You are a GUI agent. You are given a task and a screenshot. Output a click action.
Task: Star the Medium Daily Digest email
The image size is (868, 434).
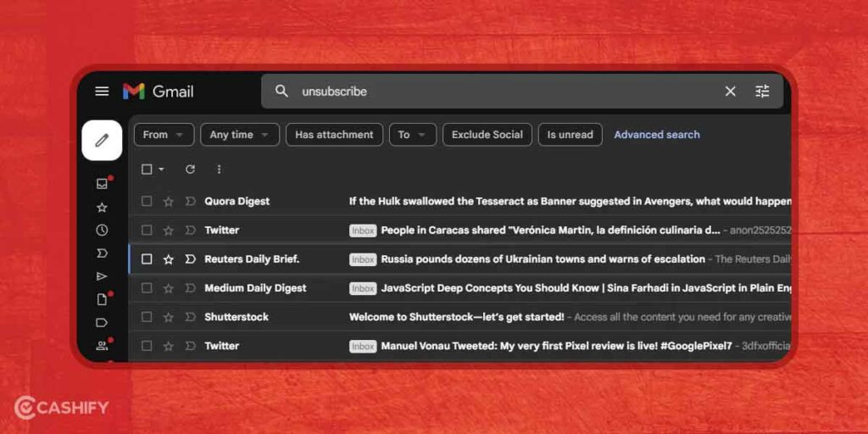169,288
